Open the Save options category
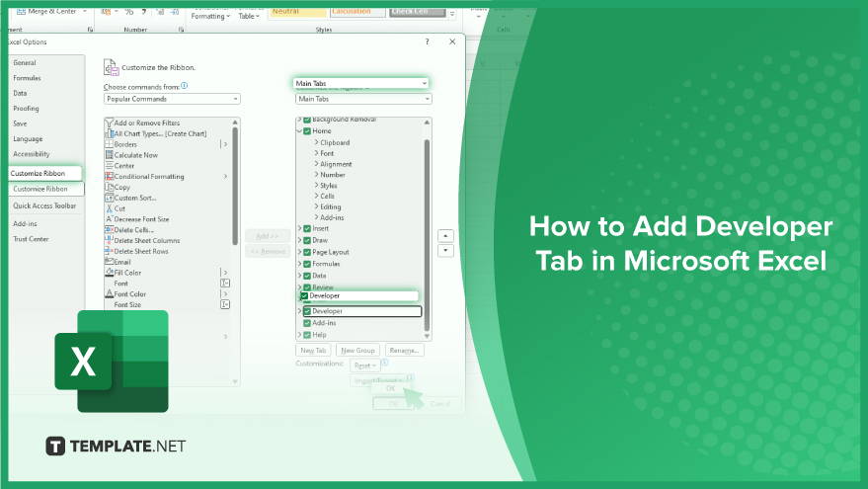 coord(20,123)
